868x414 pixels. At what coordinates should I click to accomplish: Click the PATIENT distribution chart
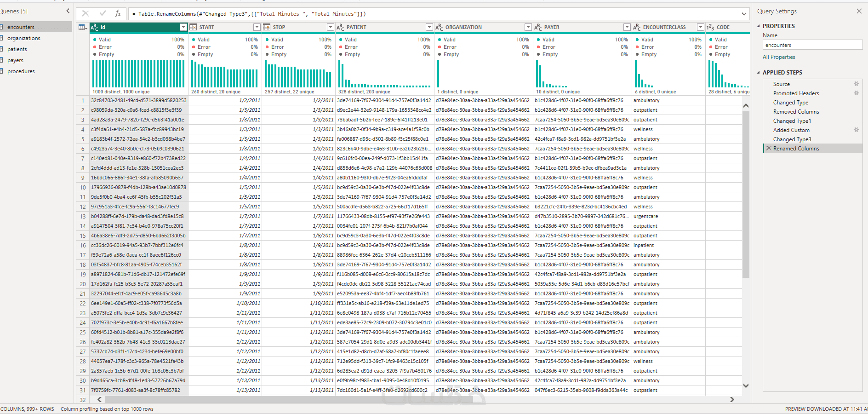pyautogui.click(x=385, y=74)
